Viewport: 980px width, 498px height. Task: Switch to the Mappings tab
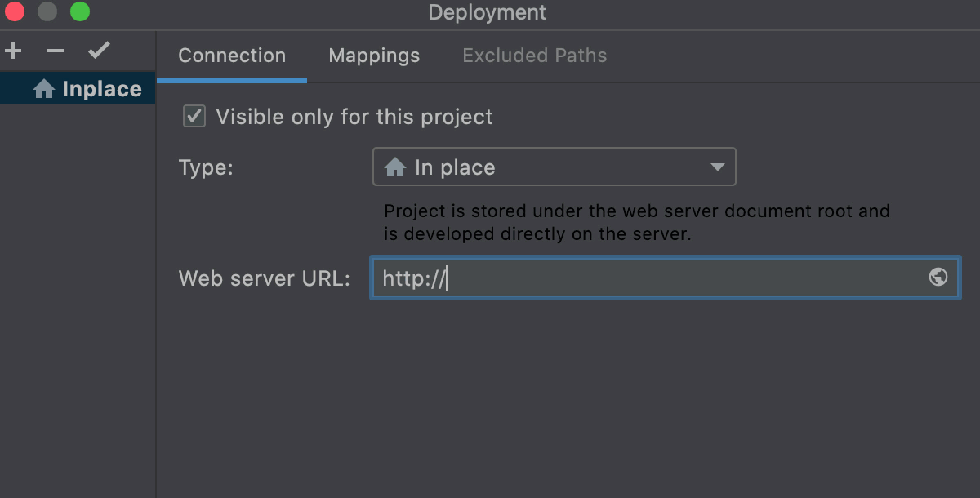[374, 56]
